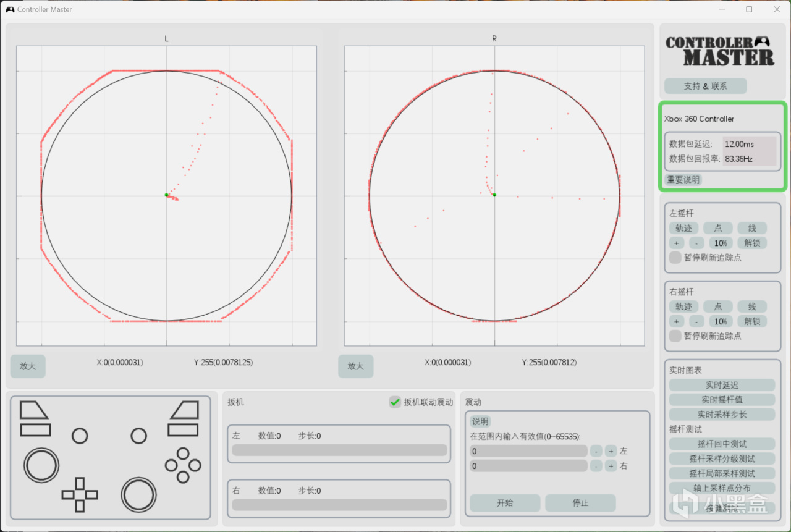
Task: Click the 支持 & 联系 button
Action: click(705, 86)
